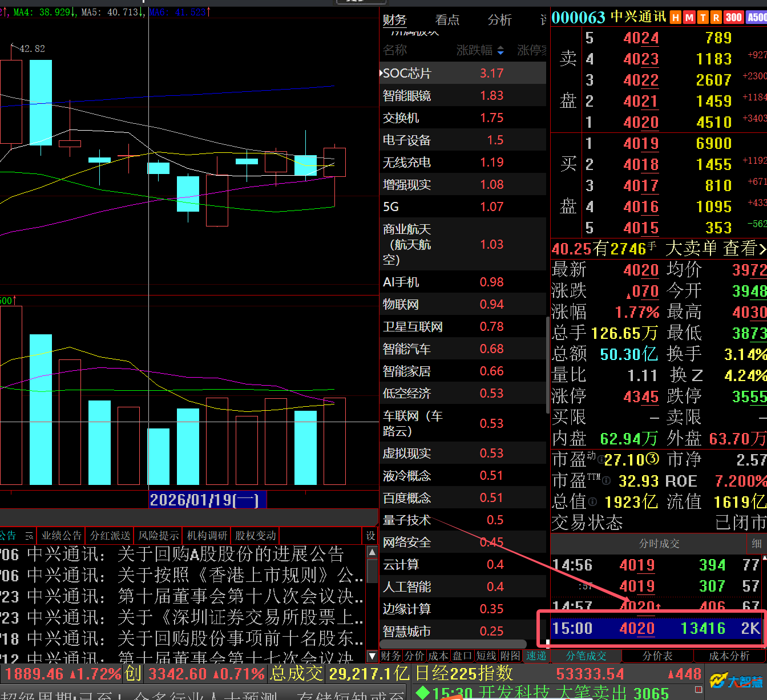
Task: Click the info icon next to 市盈TTM
Action: pos(607,481)
